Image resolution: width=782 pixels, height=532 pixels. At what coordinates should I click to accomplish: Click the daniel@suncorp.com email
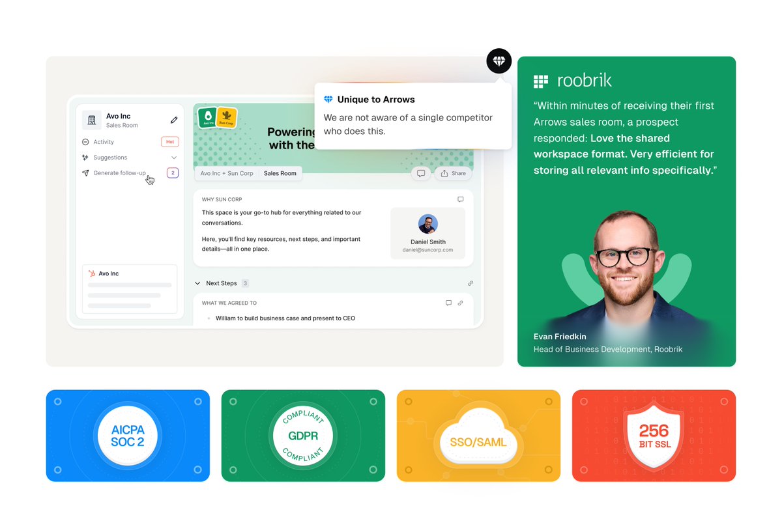point(427,249)
